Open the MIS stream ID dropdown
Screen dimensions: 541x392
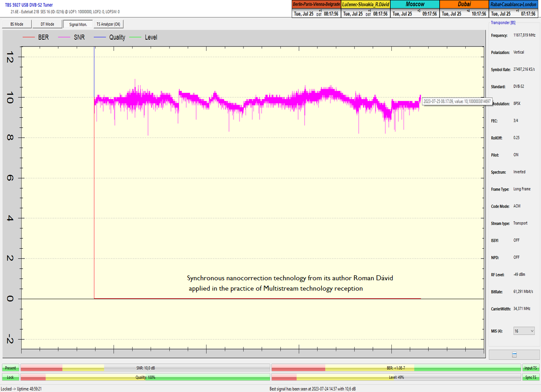(x=524, y=331)
